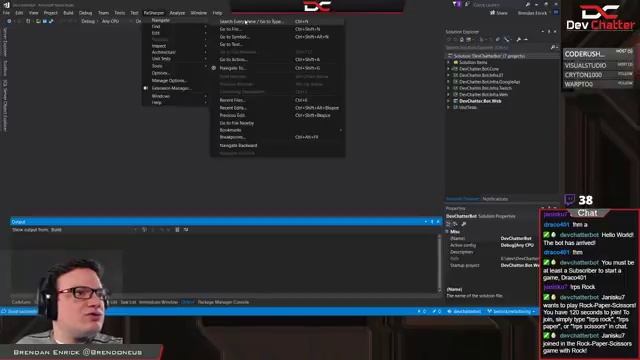Viewport: 640px width, 360px height.
Task: Select DevChatter.Bot.Core project
Action: coord(479,69)
